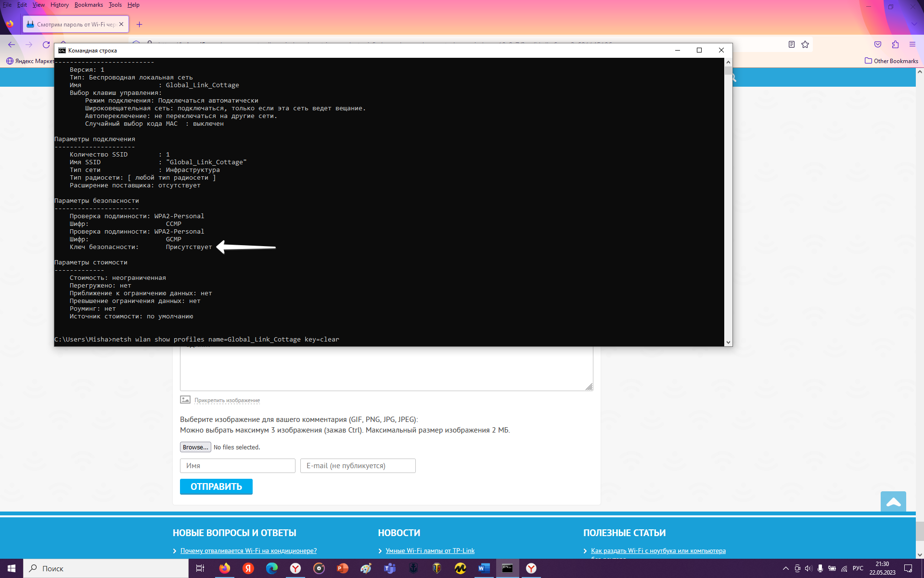The height and width of the screenshot is (578, 924).
Task: Click the Browse... file button
Action: coord(195,447)
